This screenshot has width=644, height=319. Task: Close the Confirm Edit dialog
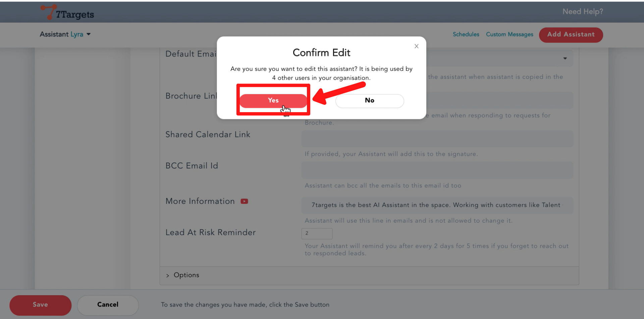point(416,46)
